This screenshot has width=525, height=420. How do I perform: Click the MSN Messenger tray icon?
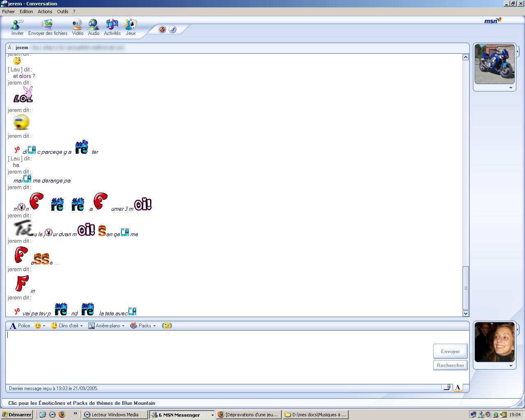pos(481,415)
